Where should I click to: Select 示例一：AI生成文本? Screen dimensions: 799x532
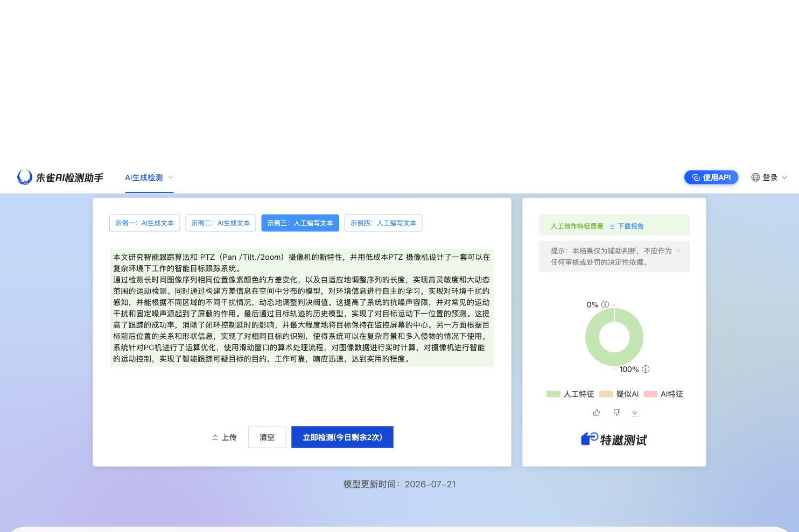pos(144,223)
